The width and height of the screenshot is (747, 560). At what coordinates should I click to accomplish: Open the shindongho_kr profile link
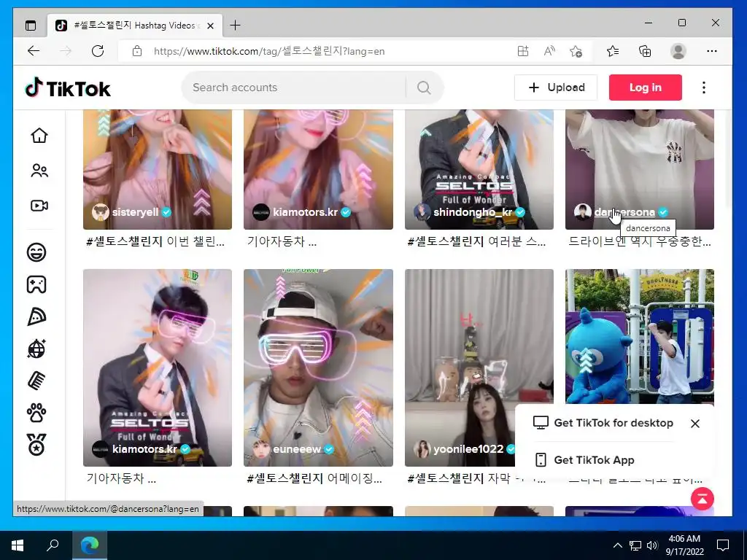coord(473,212)
